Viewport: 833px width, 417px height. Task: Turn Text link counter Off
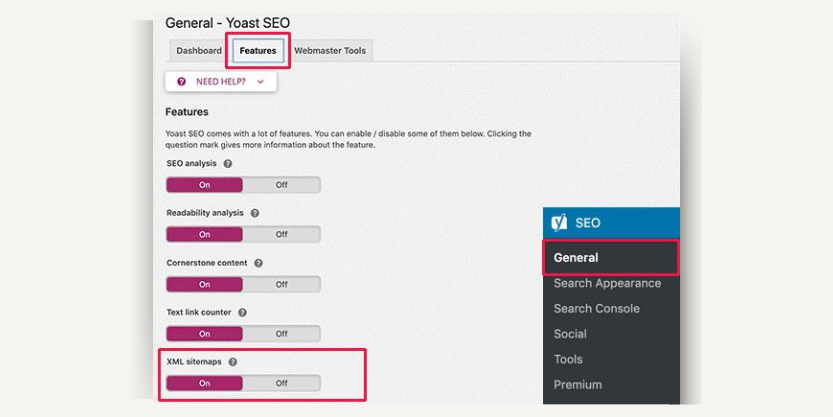pos(282,334)
